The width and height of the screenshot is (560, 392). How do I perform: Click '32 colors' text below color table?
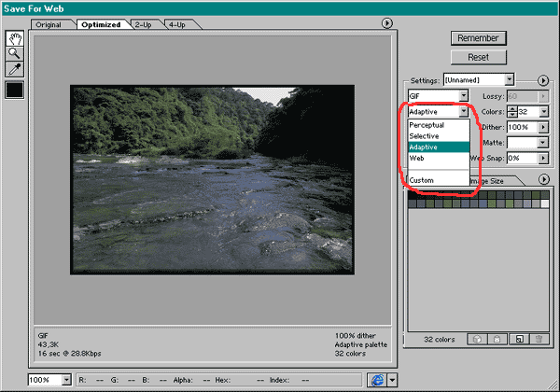440,340
